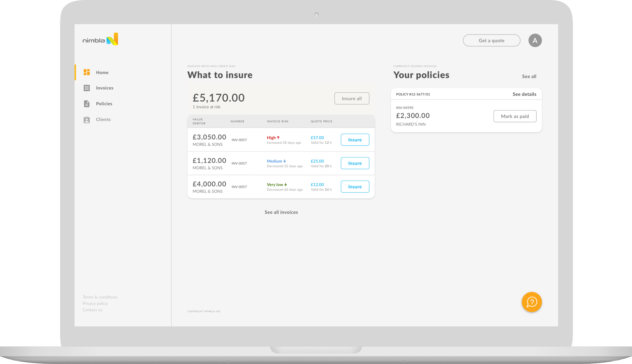The height and width of the screenshot is (364, 632).
Task: Follow the See all invoices link
Action: (281, 212)
